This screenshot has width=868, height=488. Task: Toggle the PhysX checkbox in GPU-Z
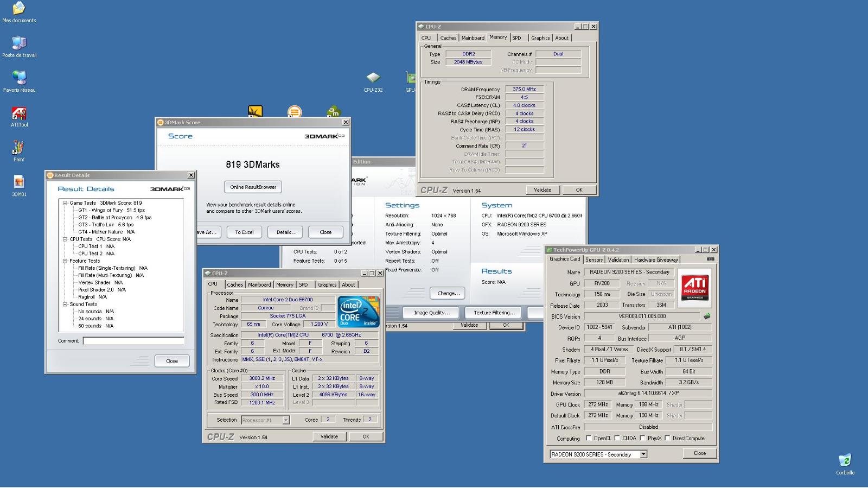point(642,438)
